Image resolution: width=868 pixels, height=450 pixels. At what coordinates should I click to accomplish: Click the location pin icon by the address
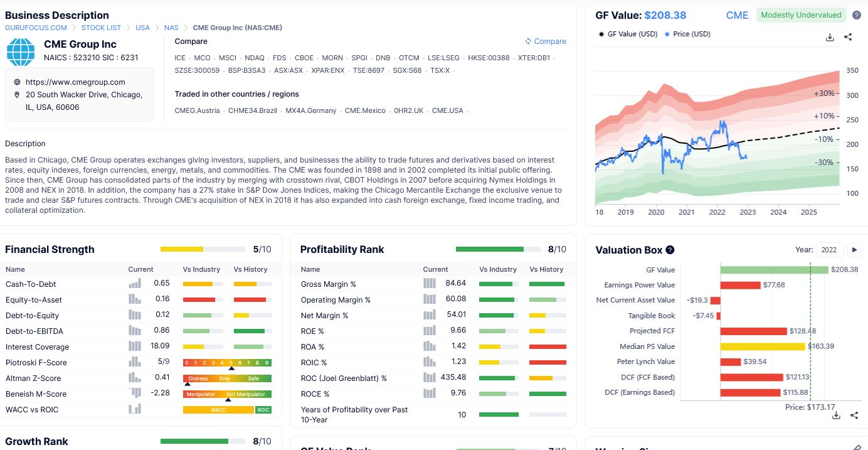pos(17,95)
